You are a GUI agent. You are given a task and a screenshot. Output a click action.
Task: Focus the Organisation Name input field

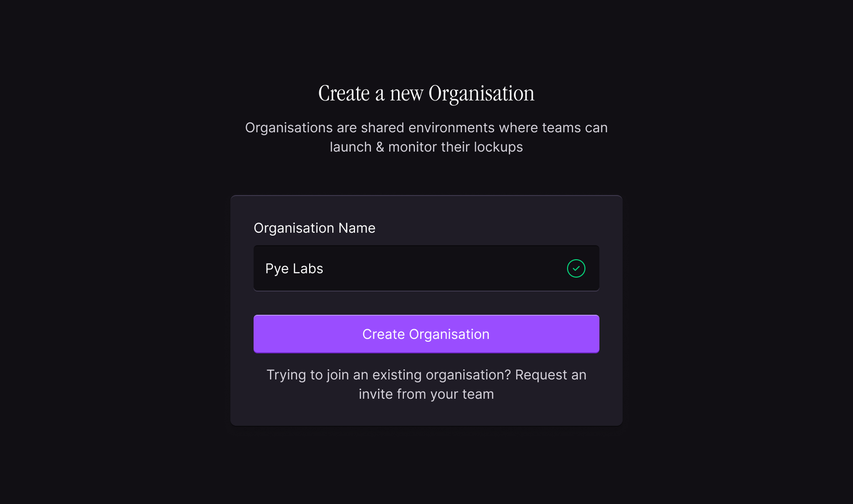pyautogui.click(x=426, y=268)
